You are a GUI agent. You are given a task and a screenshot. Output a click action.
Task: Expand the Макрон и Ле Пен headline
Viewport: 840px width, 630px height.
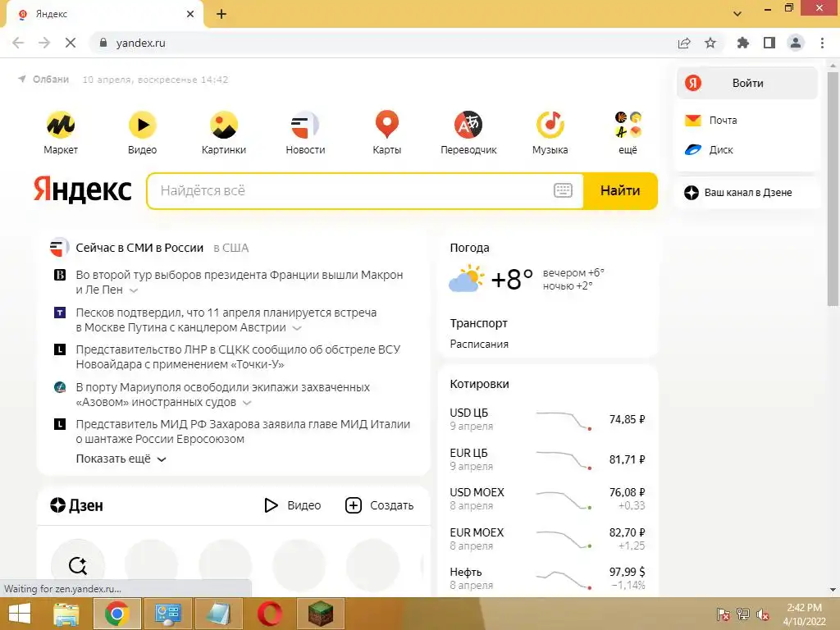[x=134, y=290]
